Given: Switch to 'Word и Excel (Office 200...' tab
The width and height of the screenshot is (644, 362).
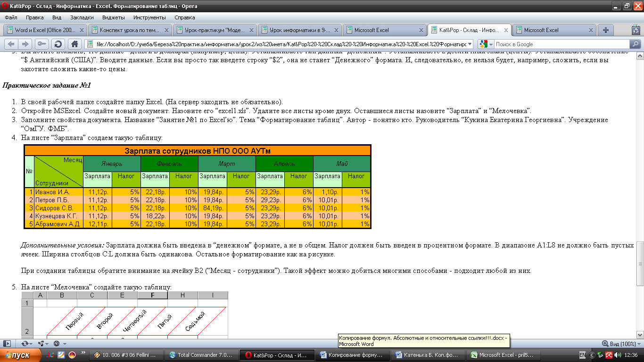Looking at the screenshot, I should pyautogui.click(x=46, y=30).
